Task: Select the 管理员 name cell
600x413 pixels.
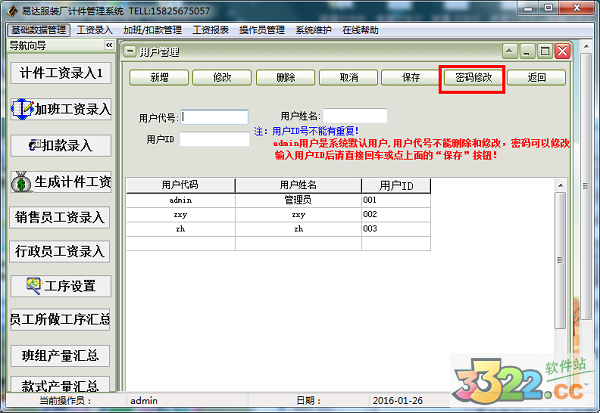Action: (298, 200)
